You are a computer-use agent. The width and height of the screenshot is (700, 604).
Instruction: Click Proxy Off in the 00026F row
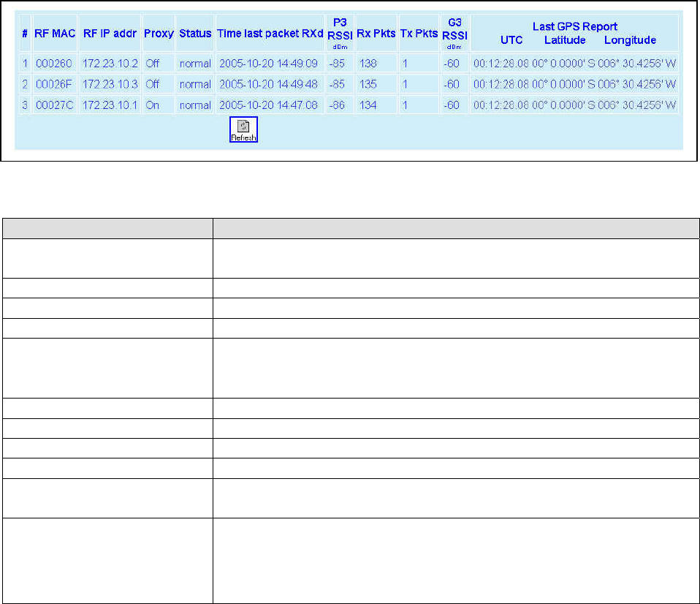(152, 84)
